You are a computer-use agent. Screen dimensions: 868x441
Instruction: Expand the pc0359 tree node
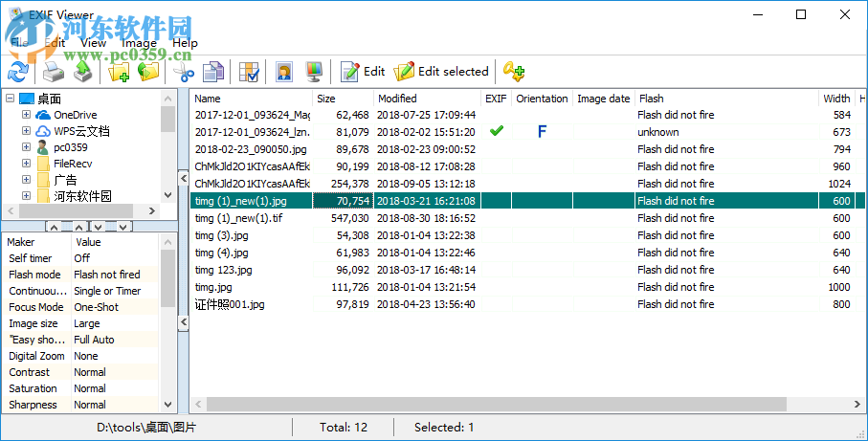pos(26,147)
